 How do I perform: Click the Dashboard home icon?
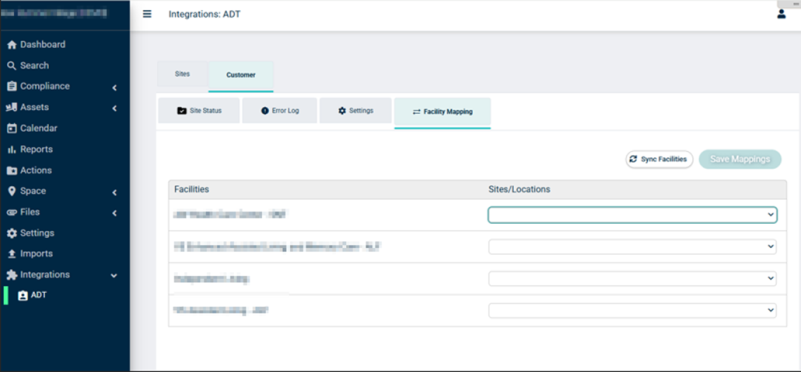click(x=12, y=45)
